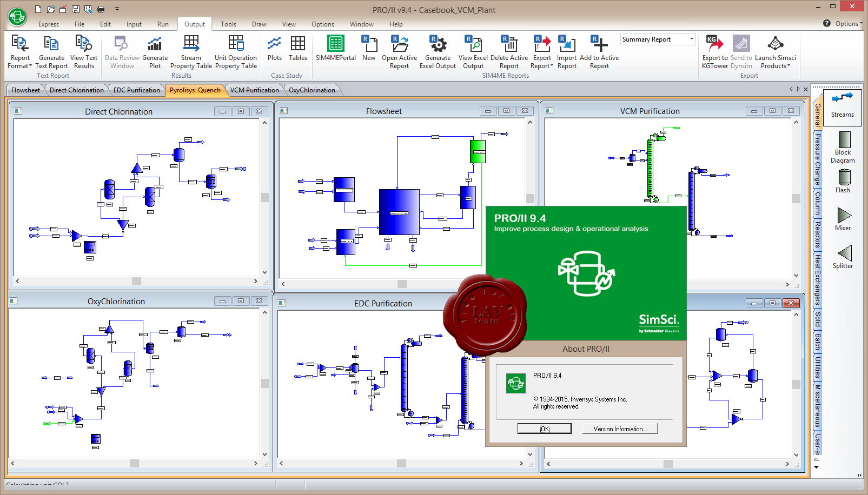This screenshot has height=495, width=868.
Task: Click Generate Text Report icon
Action: point(51,52)
